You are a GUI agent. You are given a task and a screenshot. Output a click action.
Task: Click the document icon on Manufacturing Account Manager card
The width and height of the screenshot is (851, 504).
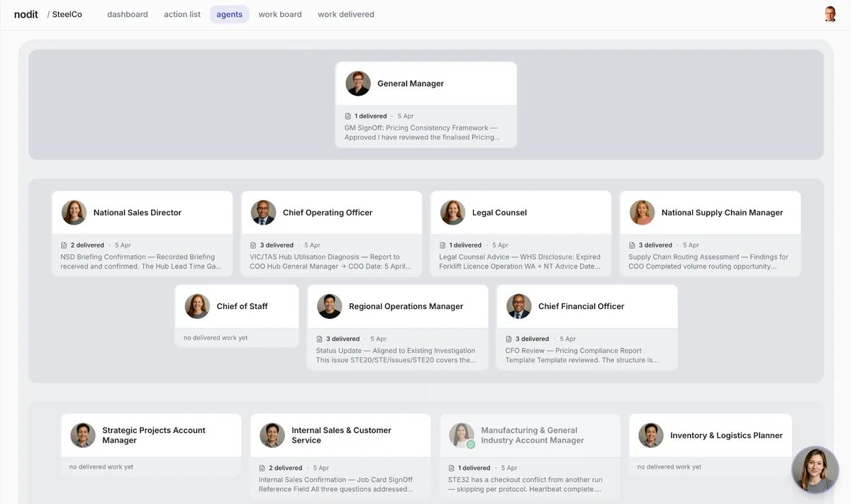pyautogui.click(x=452, y=468)
